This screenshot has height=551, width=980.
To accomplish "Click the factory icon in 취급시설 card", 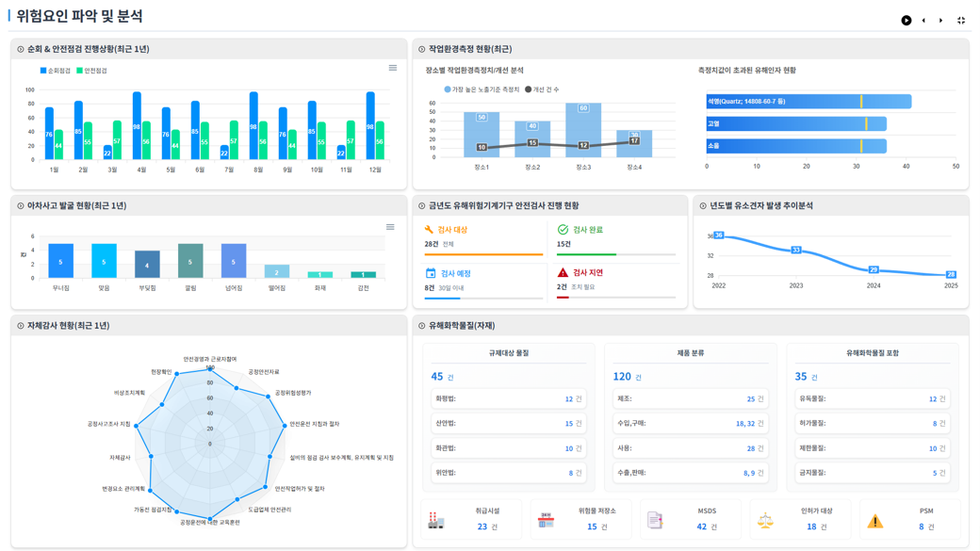I will [435, 520].
